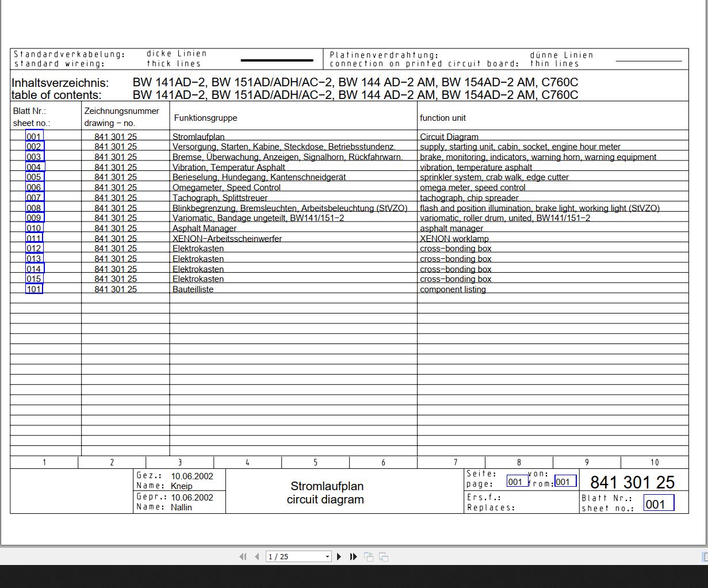Click the 'Inhaltsverzeichnis:' heading

60,82
